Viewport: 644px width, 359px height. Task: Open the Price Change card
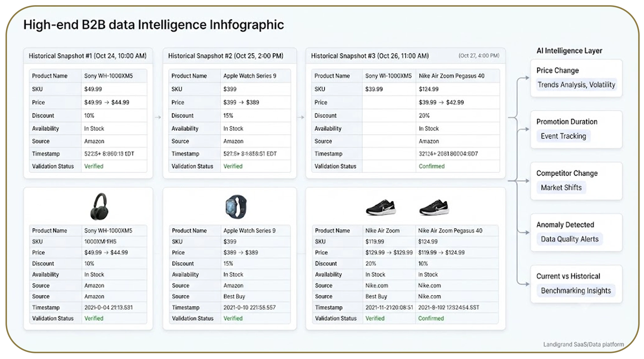tap(576, 78)
